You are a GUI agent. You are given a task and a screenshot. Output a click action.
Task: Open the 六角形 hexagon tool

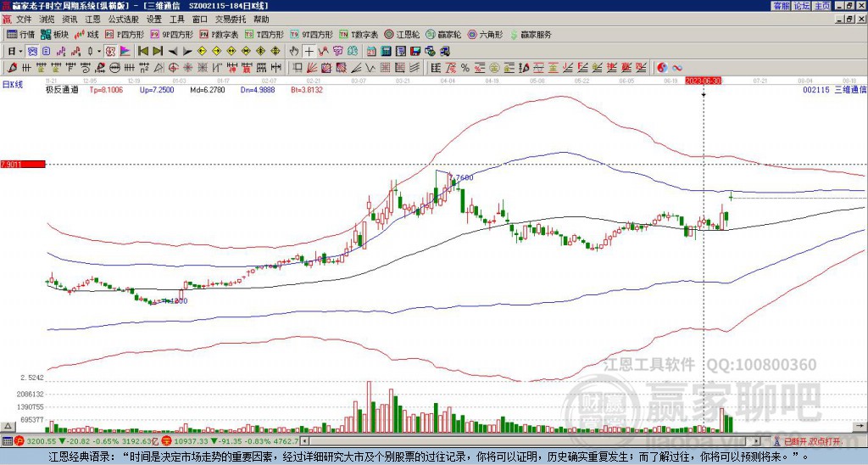486,34
